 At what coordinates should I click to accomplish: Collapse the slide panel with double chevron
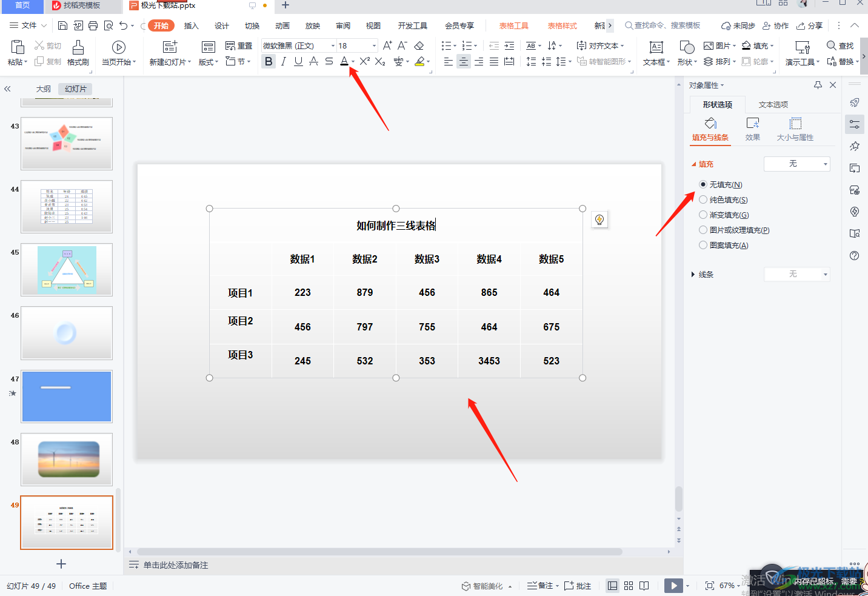(x=7, y=89)
